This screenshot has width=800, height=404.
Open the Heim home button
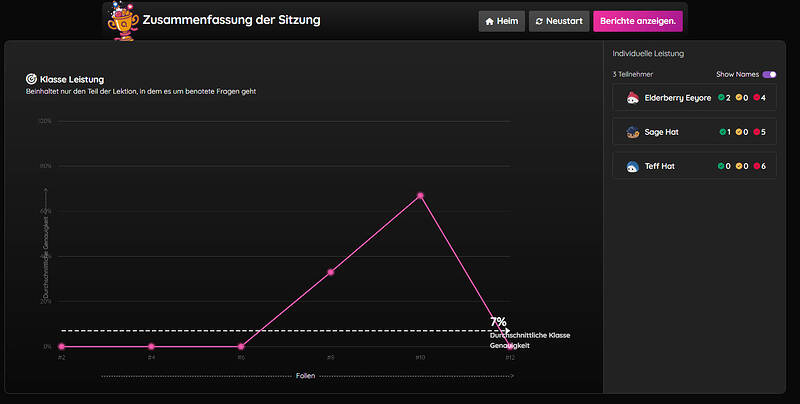[x=502, y=21]
